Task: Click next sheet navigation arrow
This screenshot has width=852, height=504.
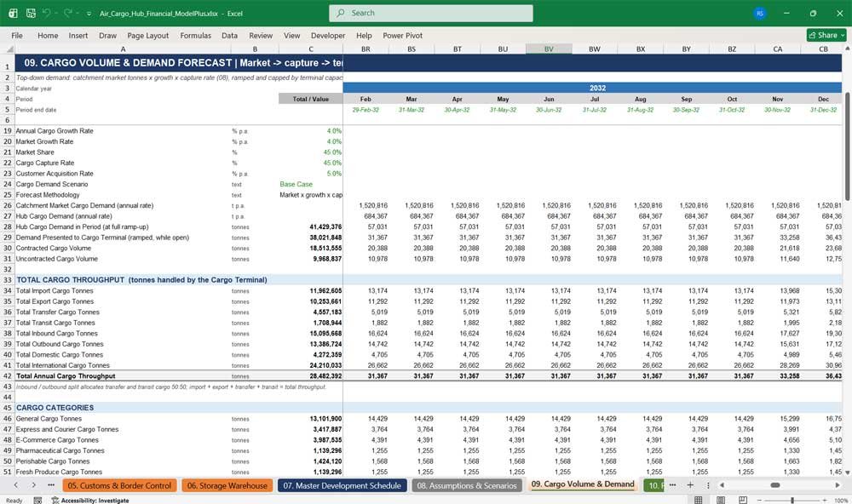Action: 34,485
